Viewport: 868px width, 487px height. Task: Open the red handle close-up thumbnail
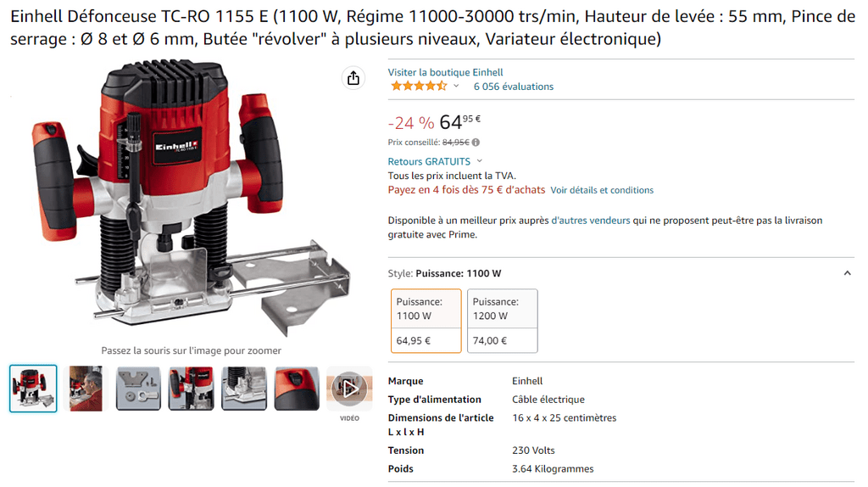[297, 389]
